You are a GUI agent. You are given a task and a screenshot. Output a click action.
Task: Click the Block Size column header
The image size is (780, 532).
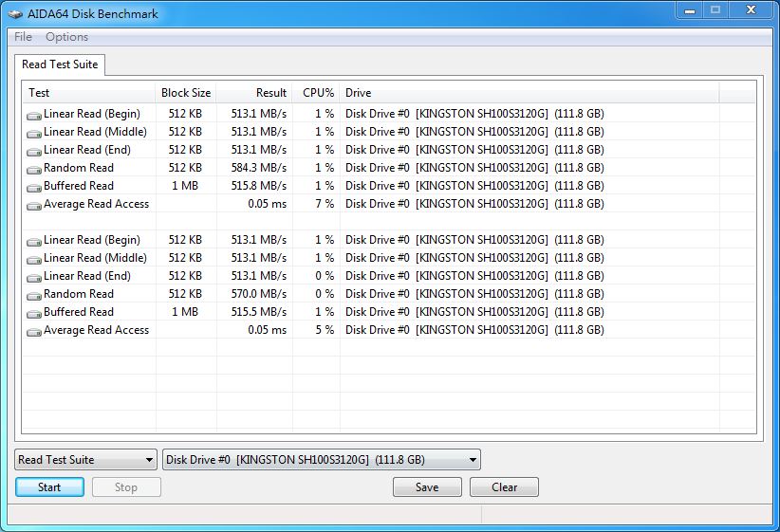click(x=186, y=93)
